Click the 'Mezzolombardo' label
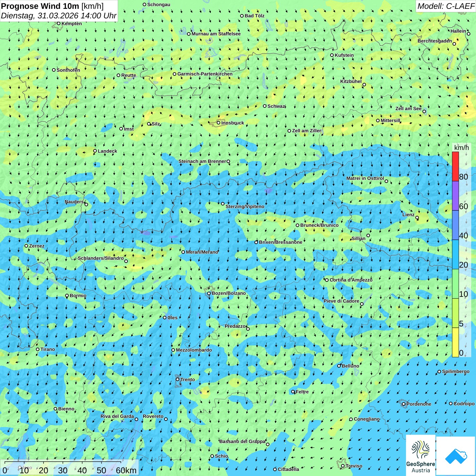476x476 pixels. pyautogui.click(x=194, y=350)
